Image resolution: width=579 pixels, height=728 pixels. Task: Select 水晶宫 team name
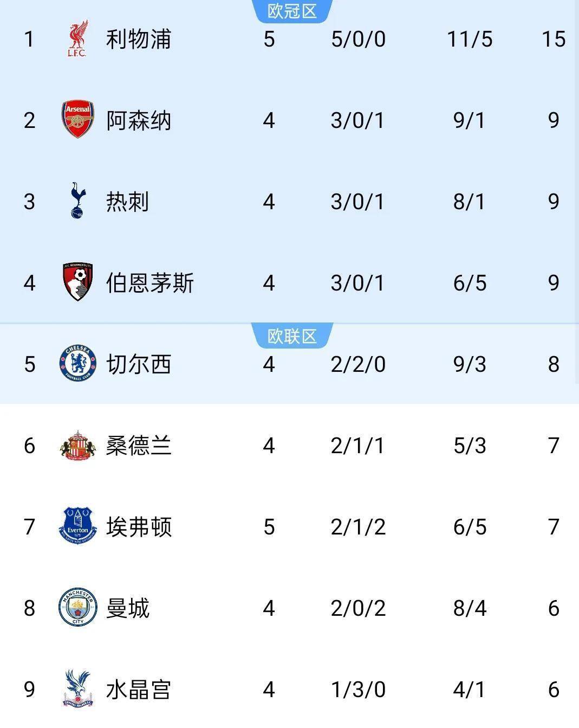click(139, 690)
